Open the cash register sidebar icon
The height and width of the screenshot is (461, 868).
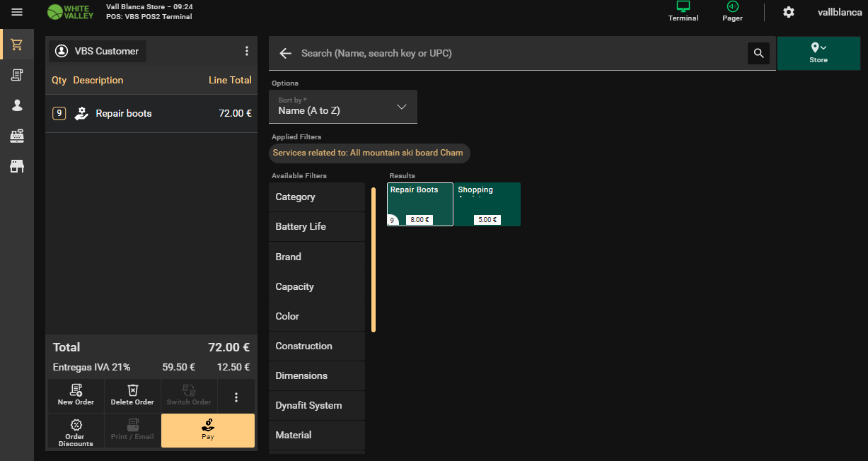point(17,136)
